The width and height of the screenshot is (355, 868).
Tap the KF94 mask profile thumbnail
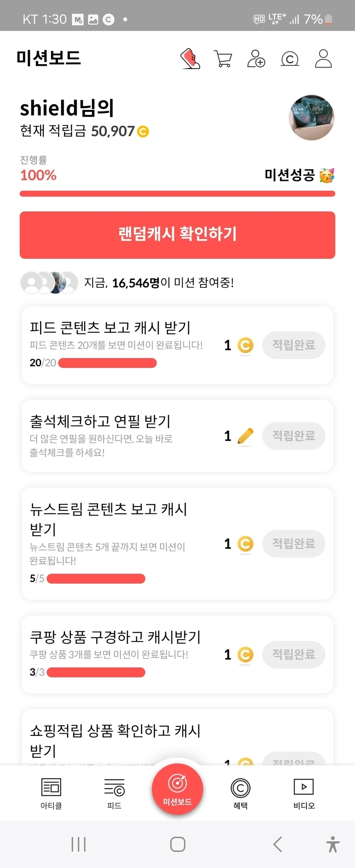(311, 118)
